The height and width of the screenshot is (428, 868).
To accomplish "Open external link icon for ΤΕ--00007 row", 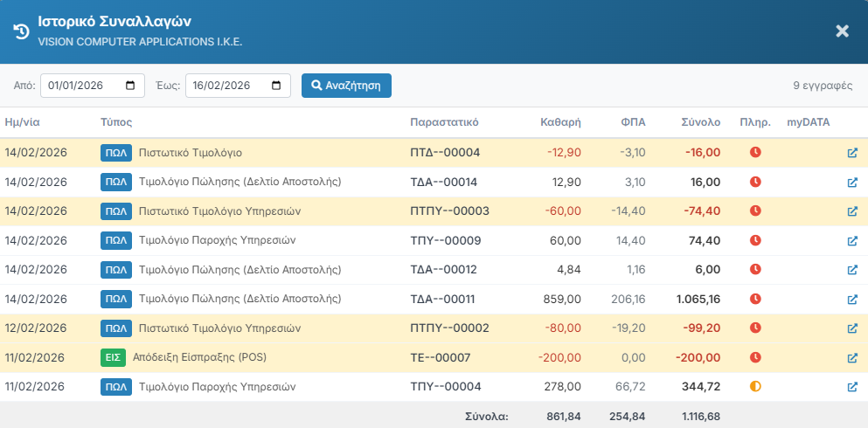I will 852,358.
